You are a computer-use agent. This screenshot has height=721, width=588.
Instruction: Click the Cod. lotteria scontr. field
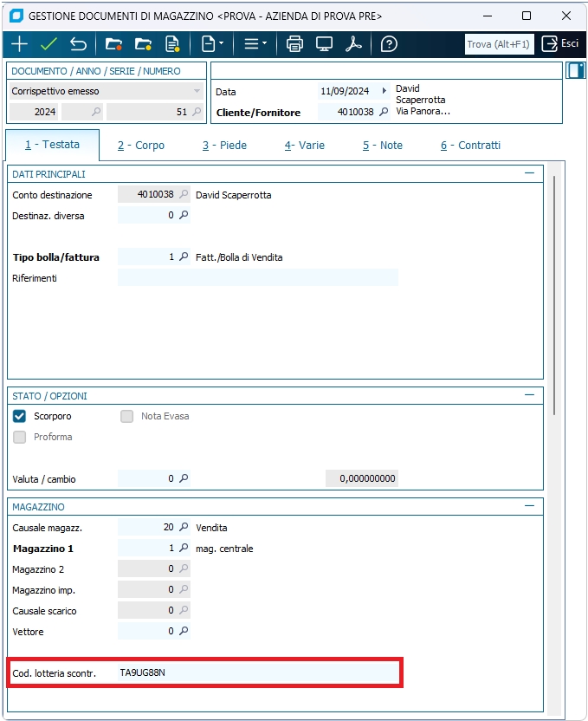[x=258, y=672]
